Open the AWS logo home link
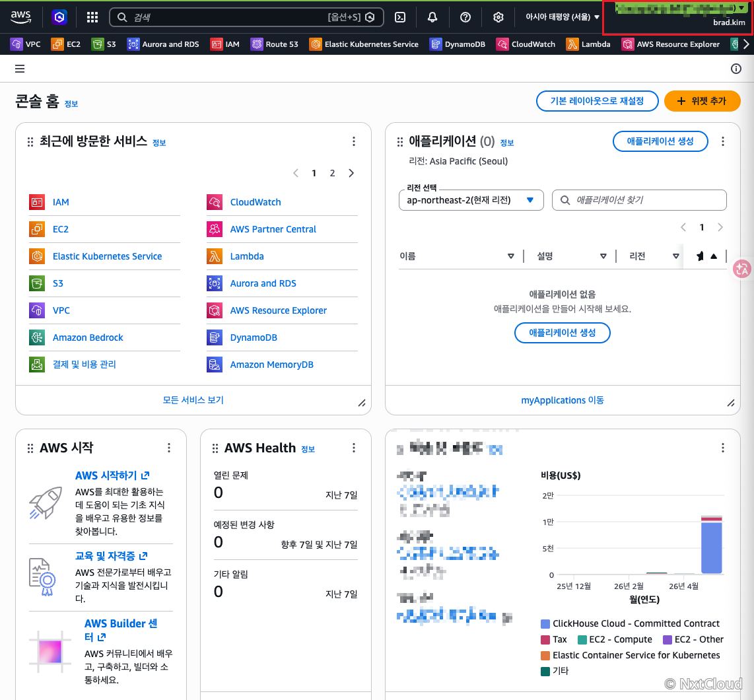The height and width of the screenshot is (700, 754). click(20, 17)
